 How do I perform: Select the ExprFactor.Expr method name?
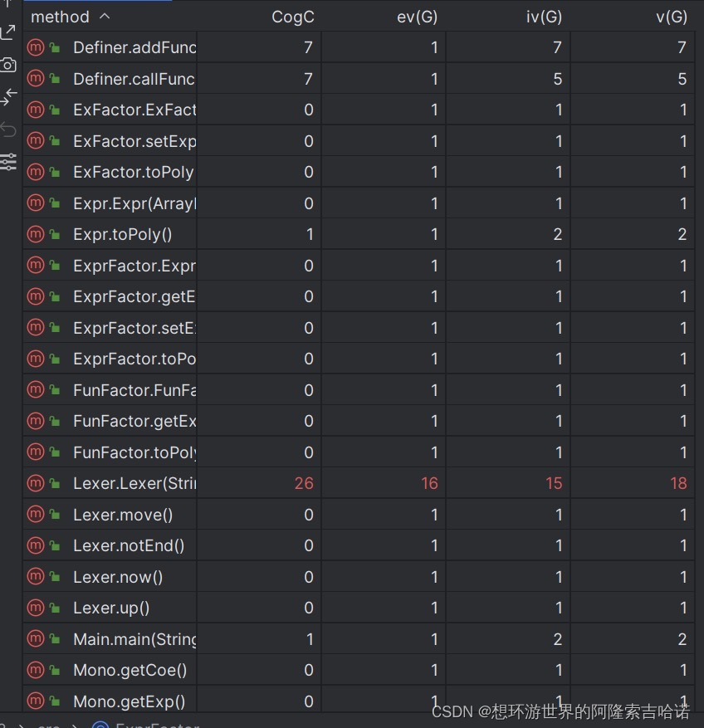[134, 266]
